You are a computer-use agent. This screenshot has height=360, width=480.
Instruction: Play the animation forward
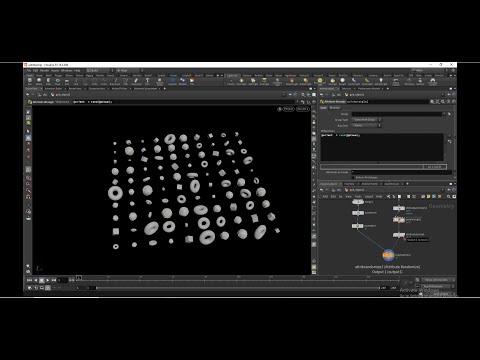coord(48,280)
